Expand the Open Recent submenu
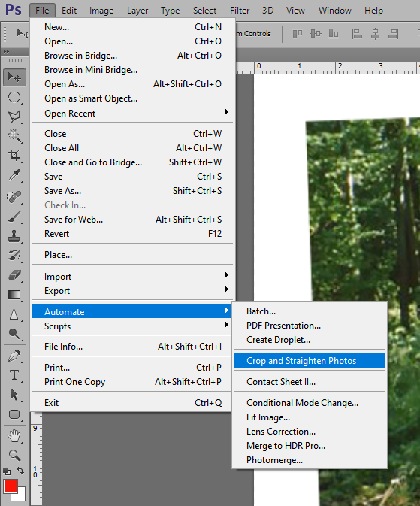 pyautogui.click(x=132, y=113)
